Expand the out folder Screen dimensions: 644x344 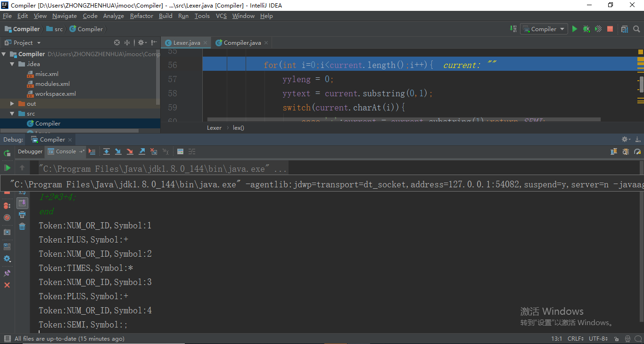[12, 103]
